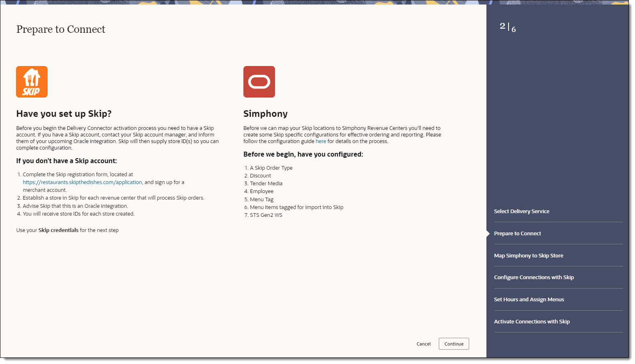This screenshot has width=635, height=364.
Task: Open the skipthedishes.com application link
Action: (83, 182)
